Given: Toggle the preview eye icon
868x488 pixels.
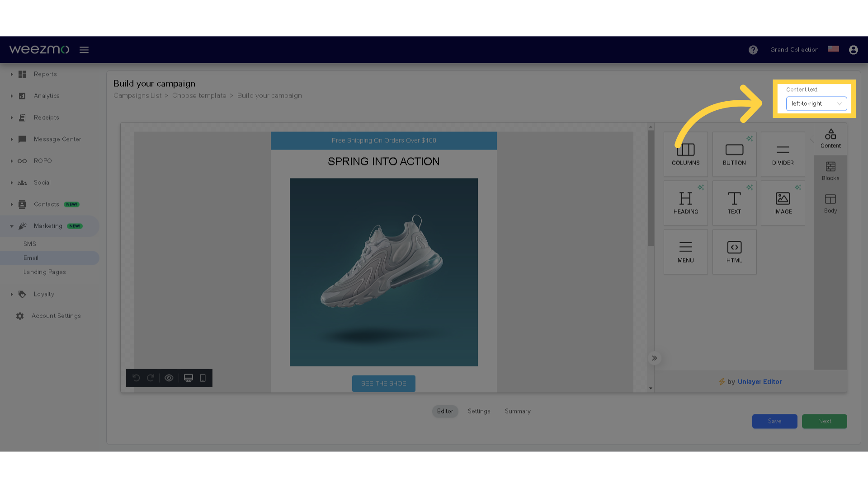Looking at the screenshot, I should click(169, 378).
